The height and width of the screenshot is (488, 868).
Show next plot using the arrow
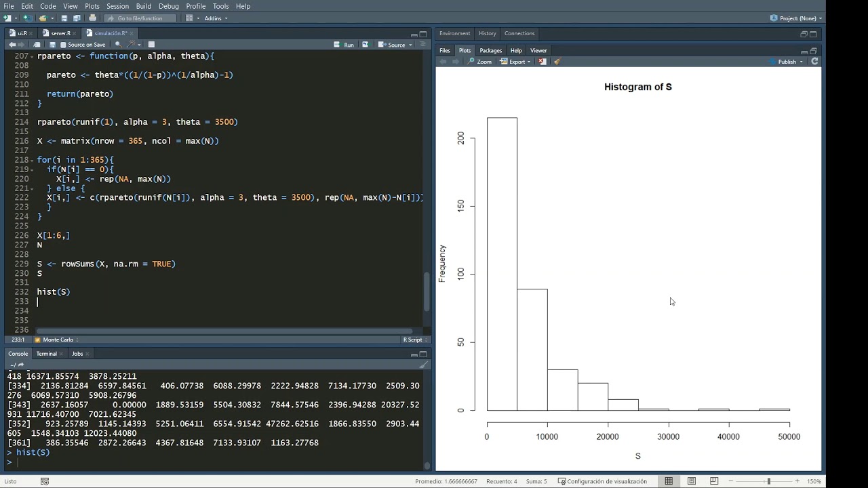(456, 62)
